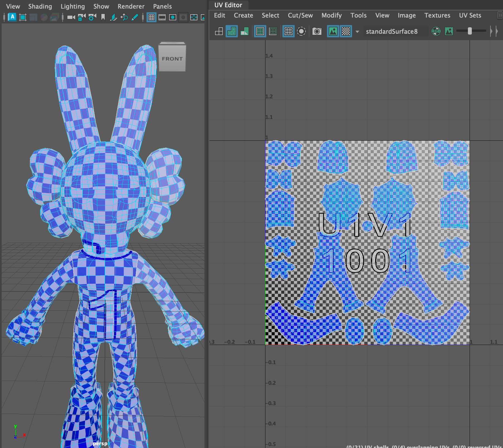The image size is (503, 448).
Task: Click the image plane icon
Action: click(113, 17)
